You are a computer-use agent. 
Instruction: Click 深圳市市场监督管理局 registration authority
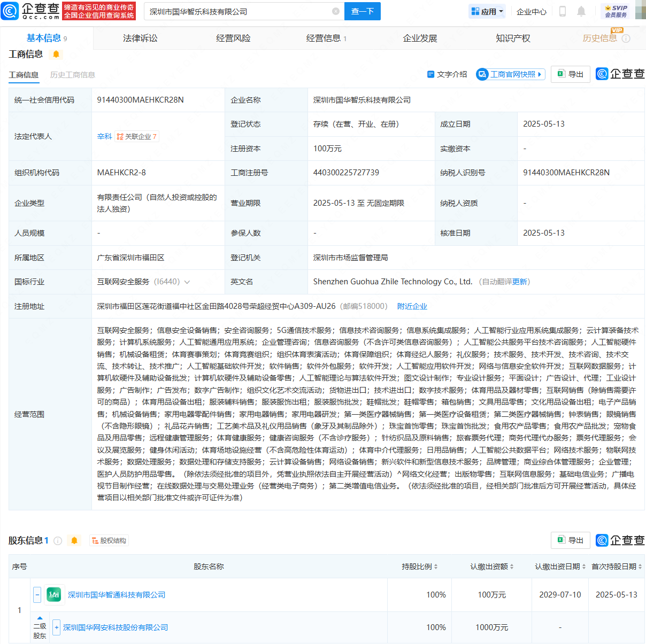click(x=350, y=258)
